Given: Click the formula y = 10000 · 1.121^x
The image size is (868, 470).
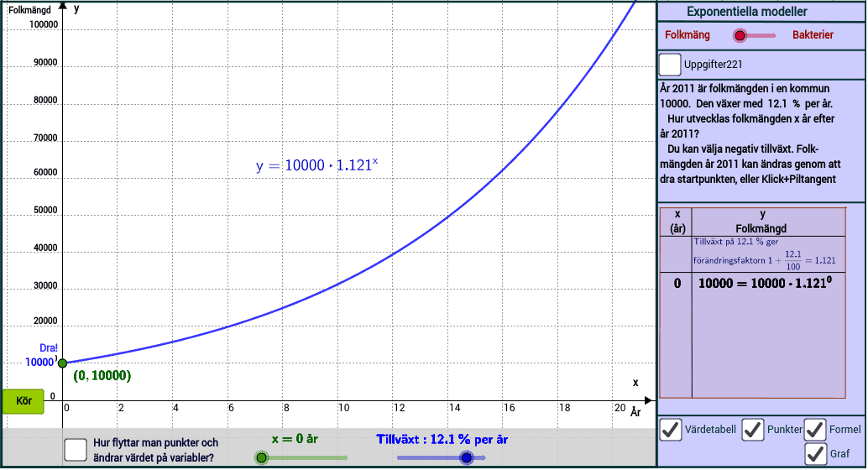Looking at the screenshot, I should pyautogui.click(x=316, y=165).
